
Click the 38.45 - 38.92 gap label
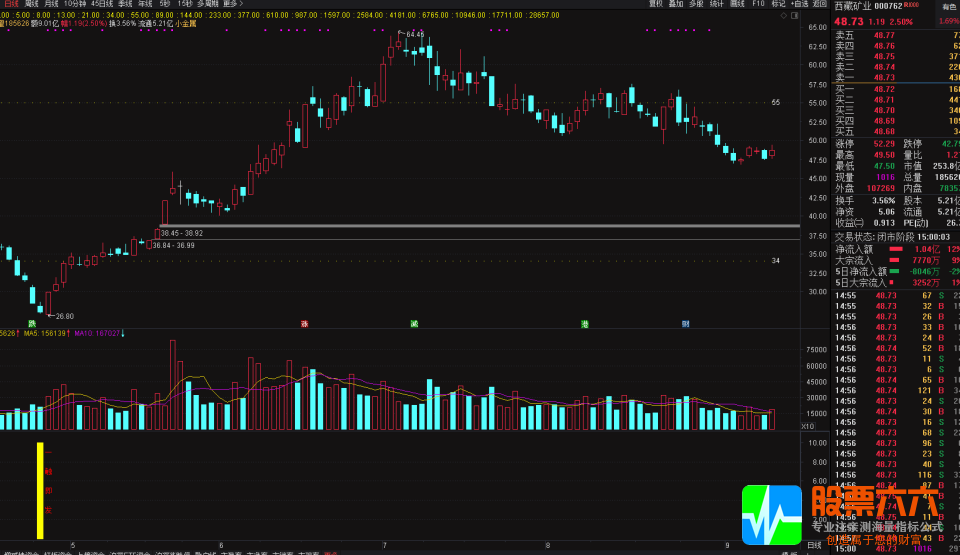(182, 233)
